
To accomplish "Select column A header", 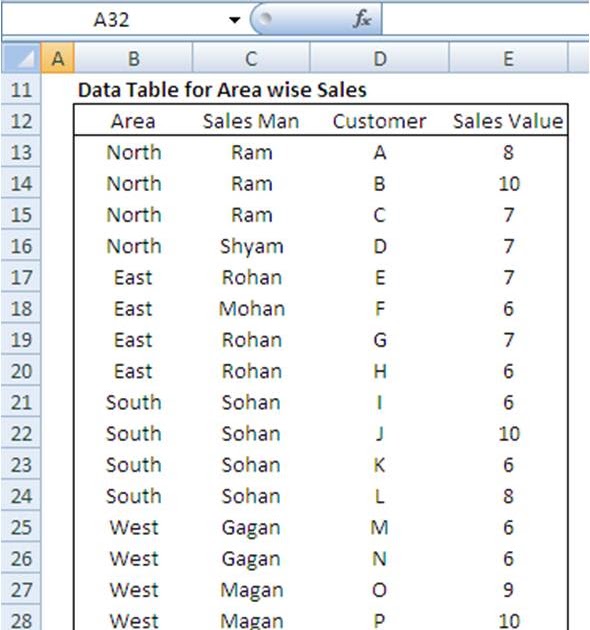I will [x=58, y=59].
